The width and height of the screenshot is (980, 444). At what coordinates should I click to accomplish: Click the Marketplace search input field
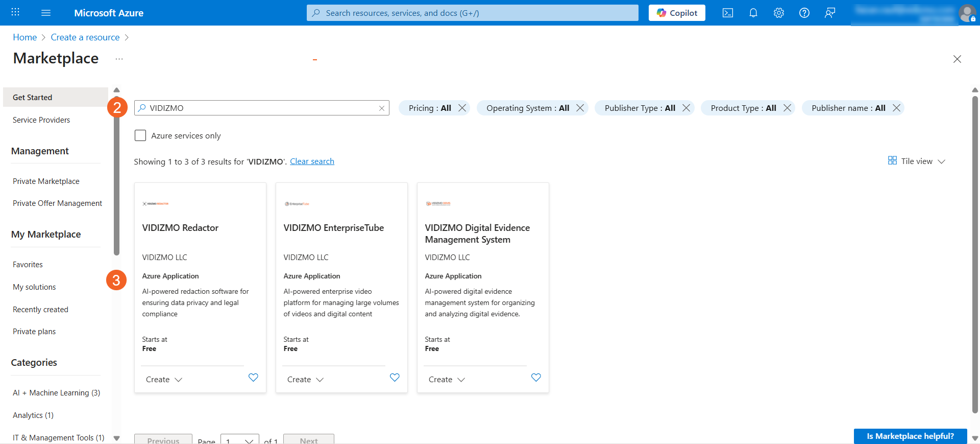click(x=260, y=108)
